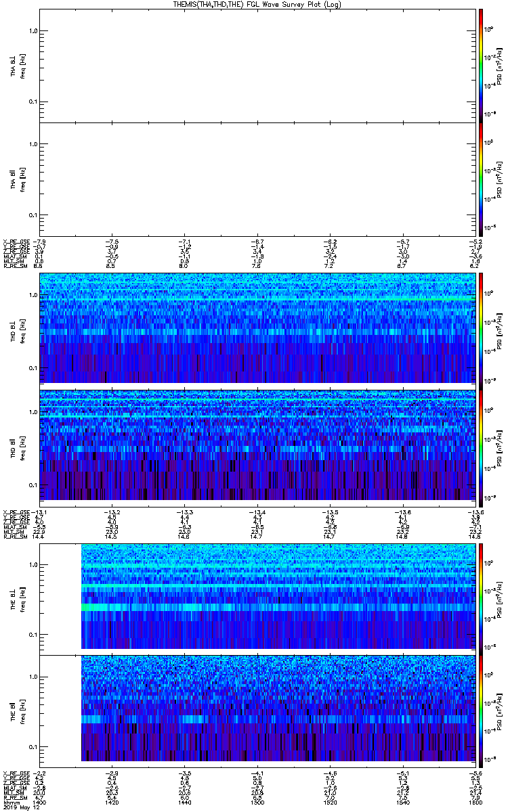Click the X_RE_GSE row label under THA panels
The image size is (508, 812).
click(x=16, y=241)
